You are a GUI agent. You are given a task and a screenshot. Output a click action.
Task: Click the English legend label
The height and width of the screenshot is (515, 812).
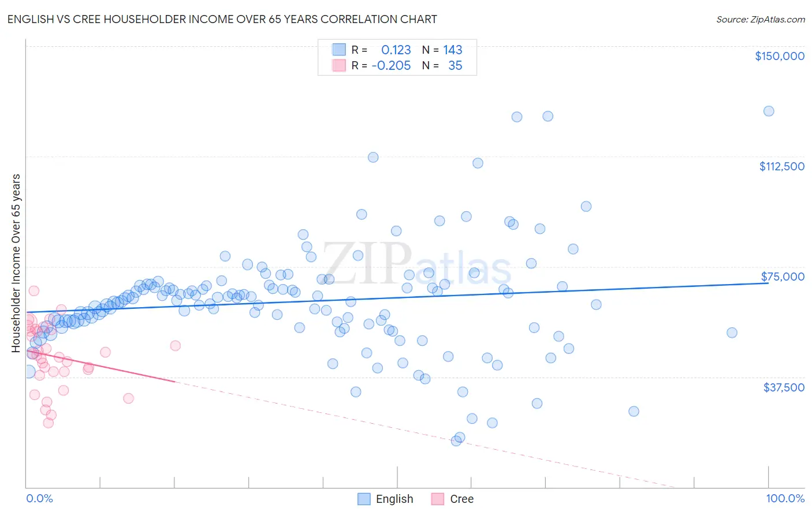[394, 499]
